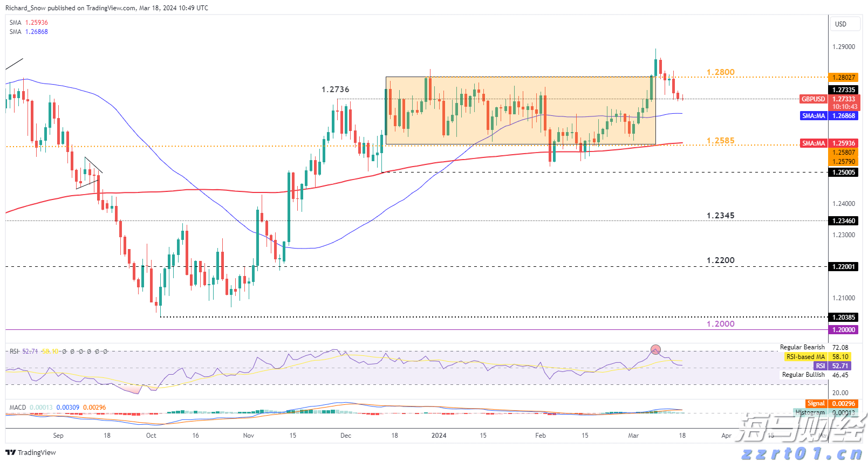Viewport: 868px width, 462px height.
Task: Click the TradingView logo at bottom-left
Action: [31, 452]
